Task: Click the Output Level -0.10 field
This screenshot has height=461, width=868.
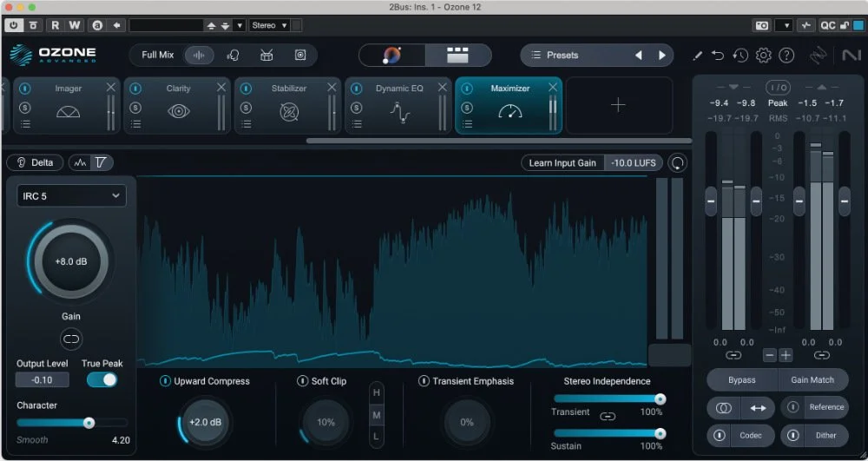Action: (42, 379)
